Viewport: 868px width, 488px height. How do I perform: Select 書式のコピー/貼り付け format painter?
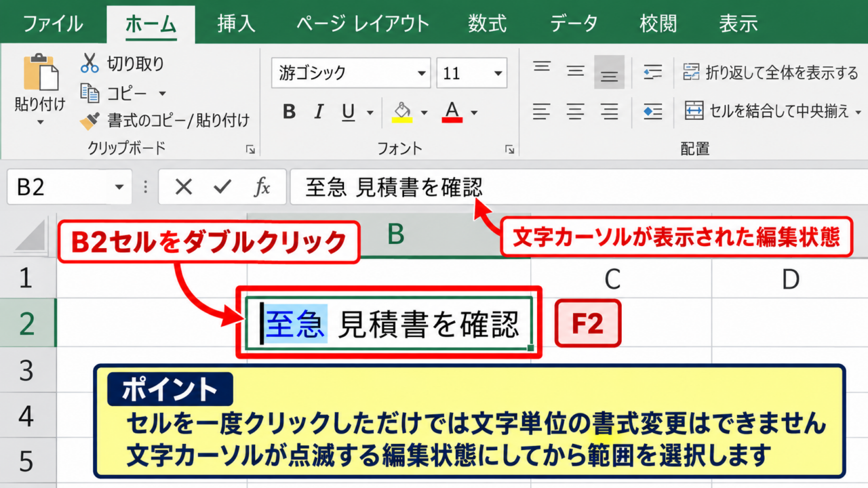pyautogui.click(x=165, y=121)
